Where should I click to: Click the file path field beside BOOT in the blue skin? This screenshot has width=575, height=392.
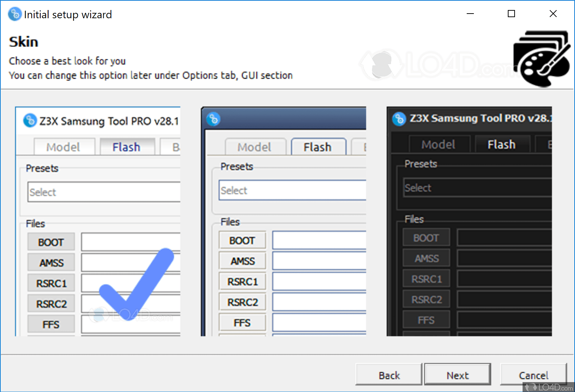(319, 240)
